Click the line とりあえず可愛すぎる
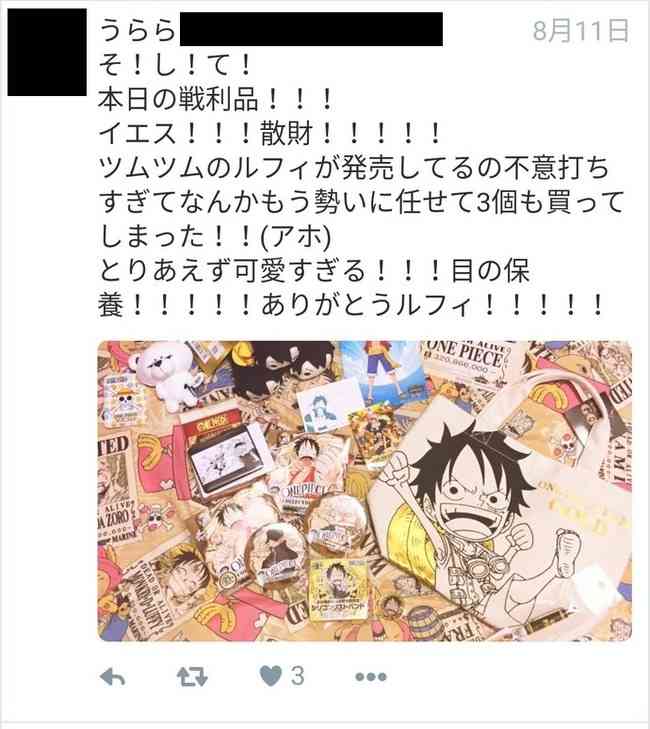The height and width of the screenshot is (729, 650). pyautogui.click(x=314, y=271)
